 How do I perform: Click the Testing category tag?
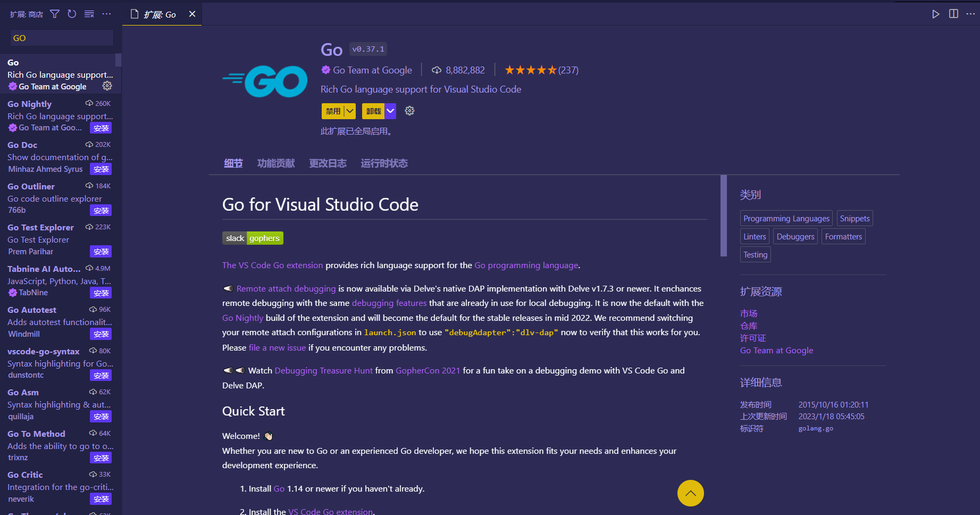coord(756,254)
